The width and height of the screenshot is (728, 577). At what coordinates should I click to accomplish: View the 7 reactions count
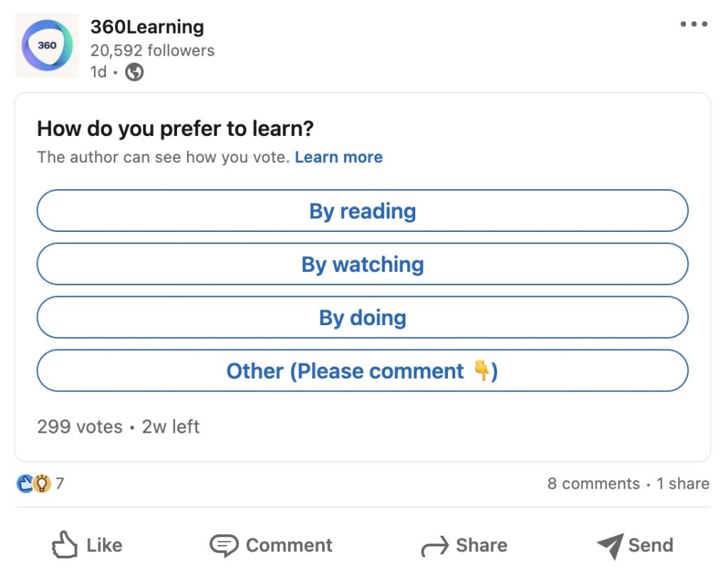pos(60,484)
